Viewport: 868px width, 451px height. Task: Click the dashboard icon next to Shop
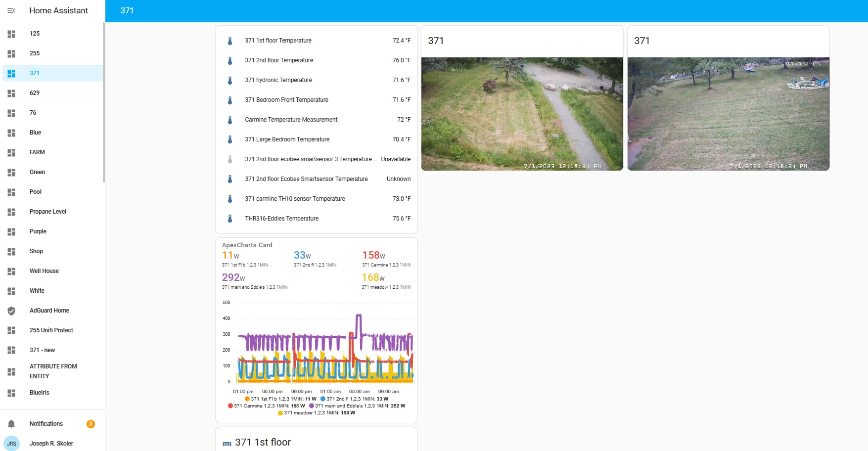pyautogui.click(x=11, y=251)
